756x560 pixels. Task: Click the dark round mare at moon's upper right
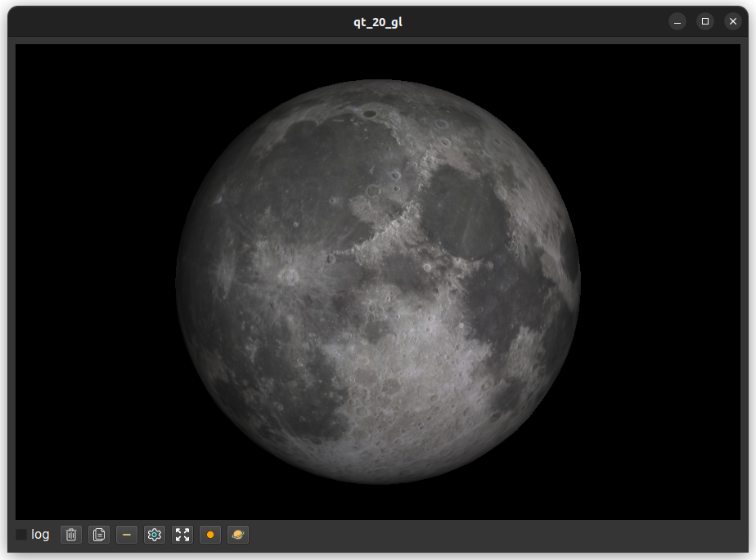(x=464, y=213)
